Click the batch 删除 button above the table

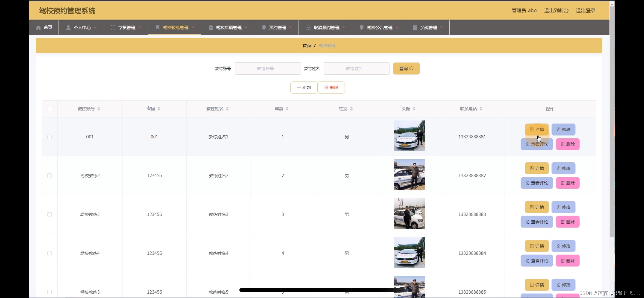[x=331, y=88]
